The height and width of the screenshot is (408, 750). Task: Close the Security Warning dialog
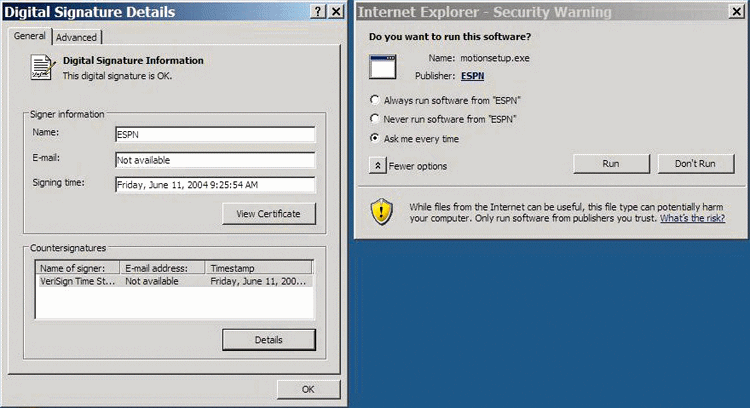736,11
